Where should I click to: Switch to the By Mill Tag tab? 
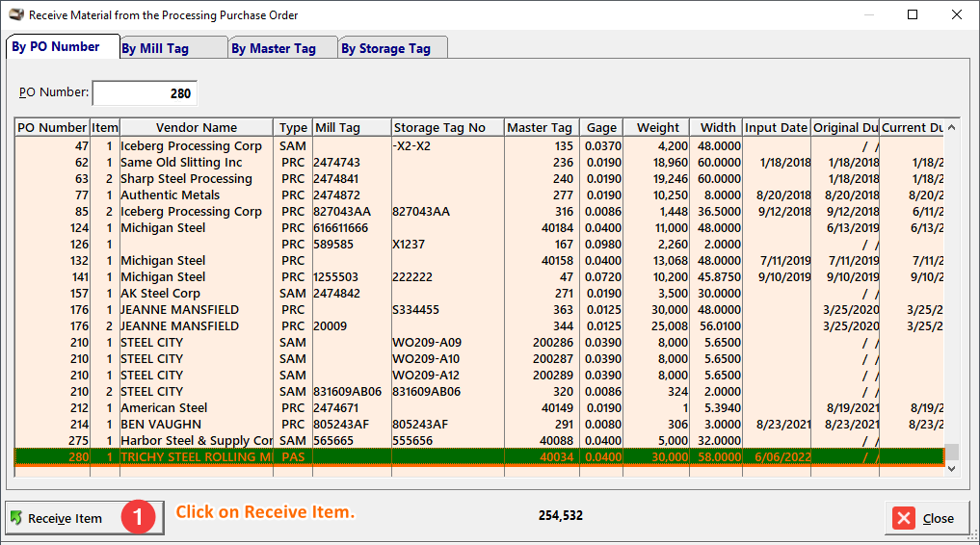(173, 48)
